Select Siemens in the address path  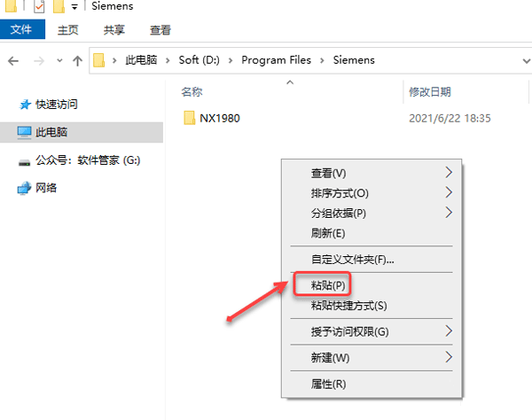(x=354, y=60)
